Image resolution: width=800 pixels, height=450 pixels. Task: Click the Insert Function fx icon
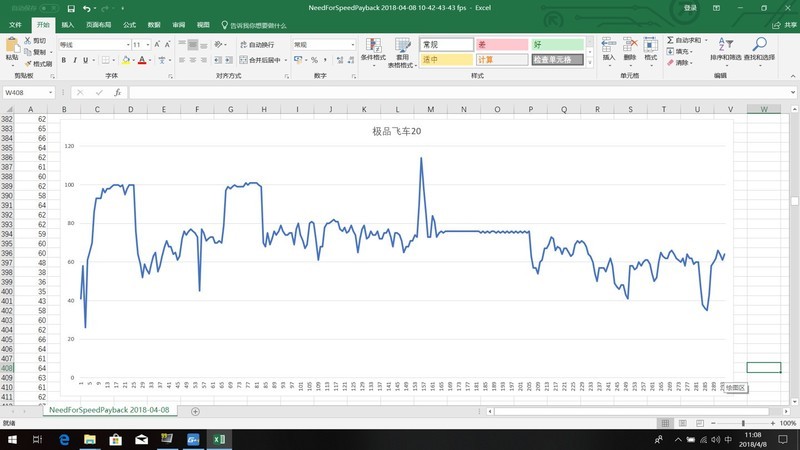click(117, 92)
